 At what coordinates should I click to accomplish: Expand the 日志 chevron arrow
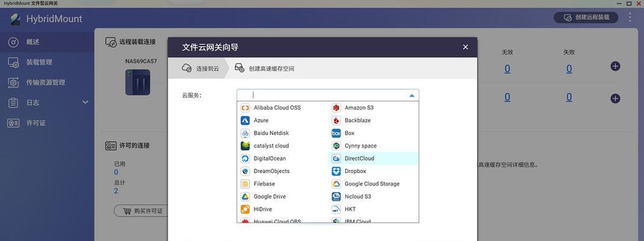tap(86, 102)
